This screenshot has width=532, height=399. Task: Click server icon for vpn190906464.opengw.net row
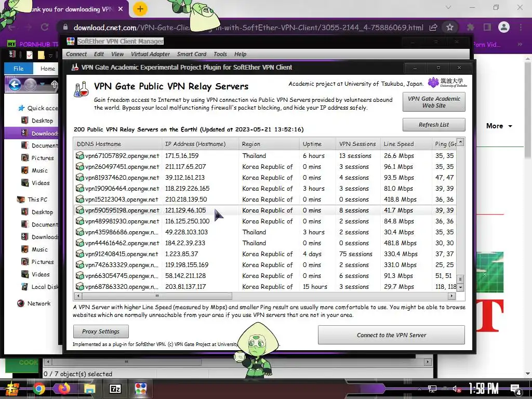pyautogui.click(x=79, y=188)
